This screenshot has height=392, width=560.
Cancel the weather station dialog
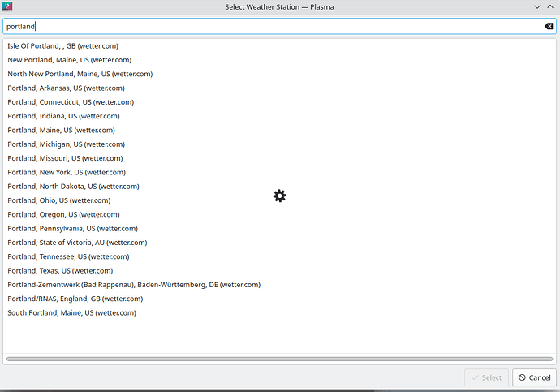coord(534,377)
